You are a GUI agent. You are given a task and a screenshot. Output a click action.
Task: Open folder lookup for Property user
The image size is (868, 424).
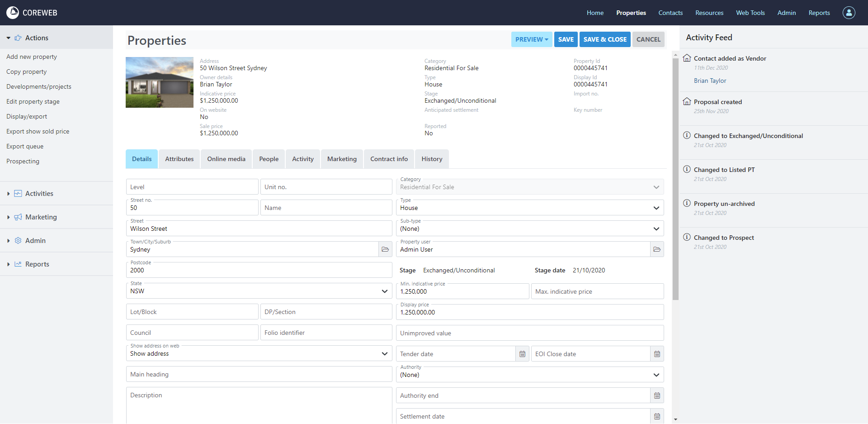[x=657, y=249]
